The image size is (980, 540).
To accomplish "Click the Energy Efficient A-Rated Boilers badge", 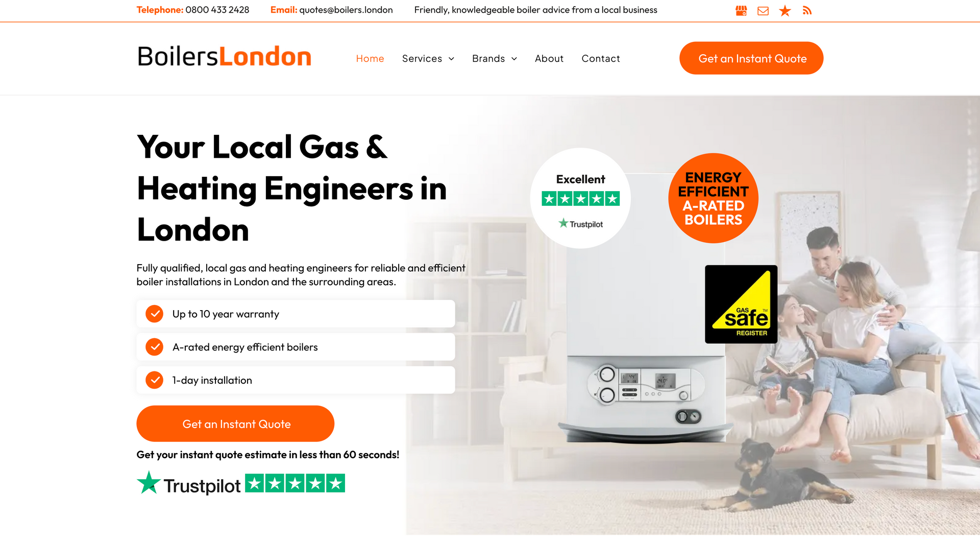I will point(713,198).
